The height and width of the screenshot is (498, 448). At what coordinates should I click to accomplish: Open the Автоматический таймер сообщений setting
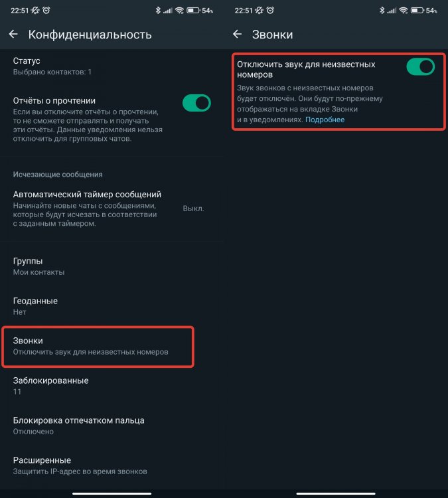(112, 208)
